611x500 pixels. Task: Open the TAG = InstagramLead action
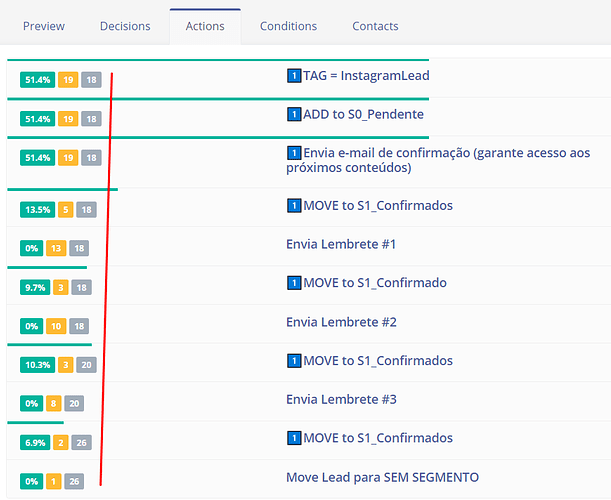(x=366, y=76)
